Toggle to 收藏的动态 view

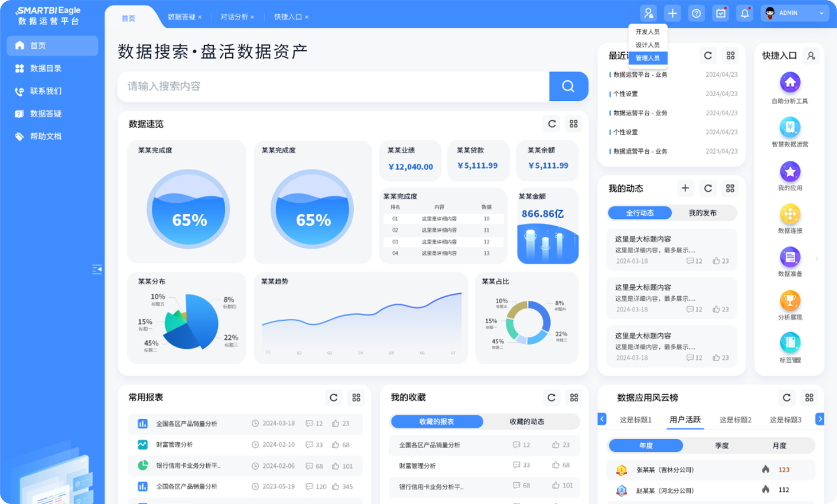[x=526, y=422]
